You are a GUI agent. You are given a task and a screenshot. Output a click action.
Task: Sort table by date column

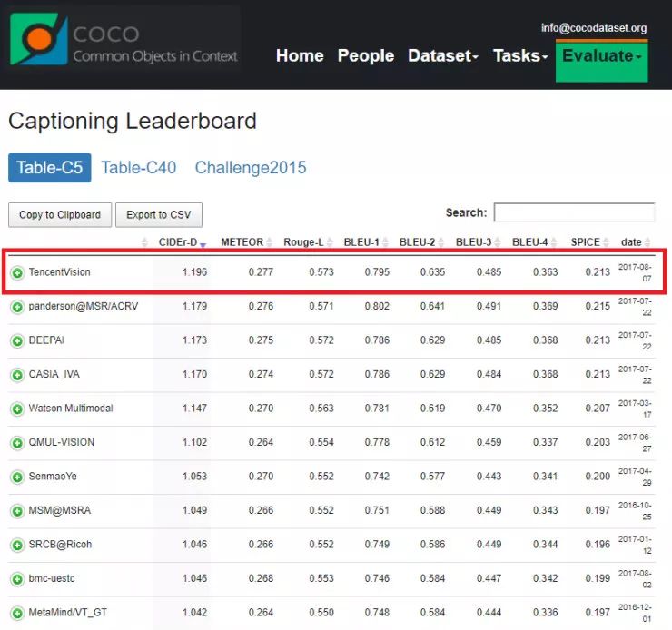click(x=636, y=242)
